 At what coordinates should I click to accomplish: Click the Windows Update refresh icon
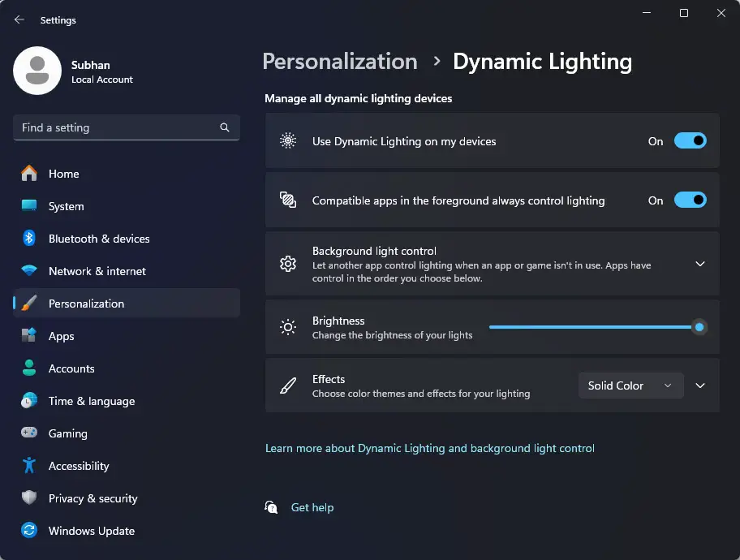[29, 530]
